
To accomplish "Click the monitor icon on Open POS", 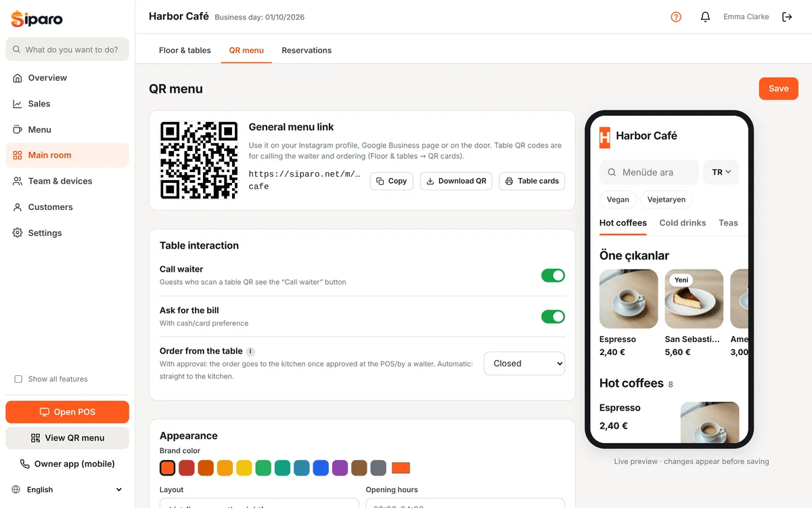I will click(45, 412).
